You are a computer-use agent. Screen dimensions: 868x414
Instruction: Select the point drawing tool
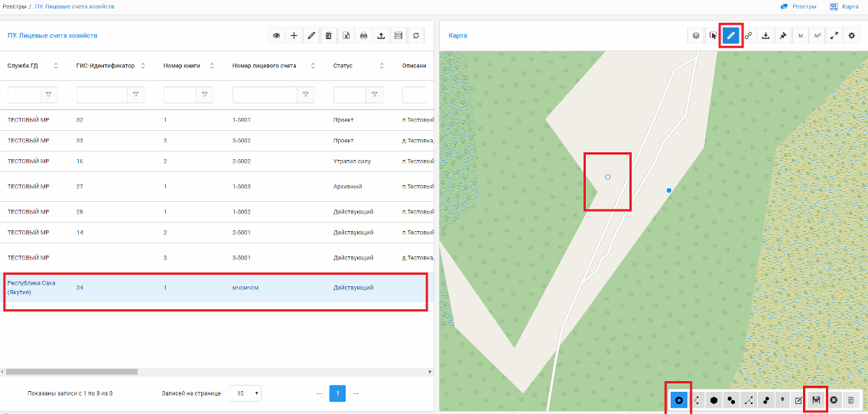coord(678,400)
